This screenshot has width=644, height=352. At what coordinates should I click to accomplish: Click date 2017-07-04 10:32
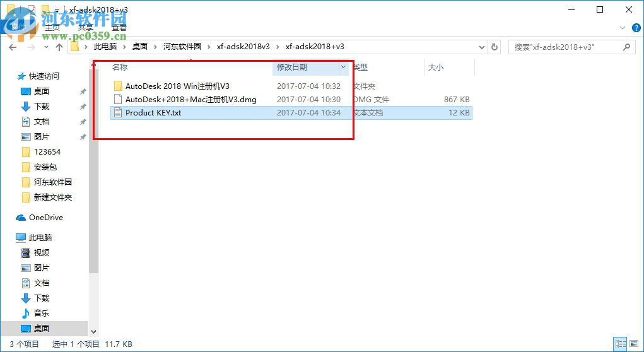pyautogui.click(x=308, y=86)
